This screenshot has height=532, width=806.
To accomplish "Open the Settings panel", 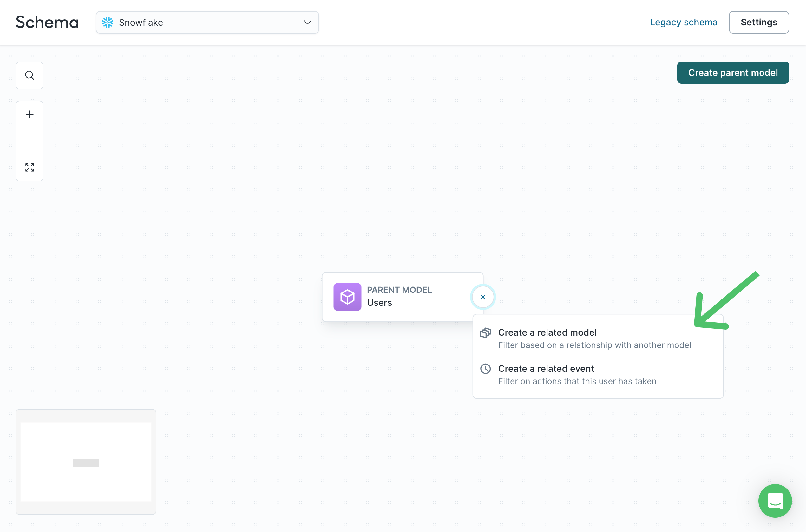I will [758, 22].
